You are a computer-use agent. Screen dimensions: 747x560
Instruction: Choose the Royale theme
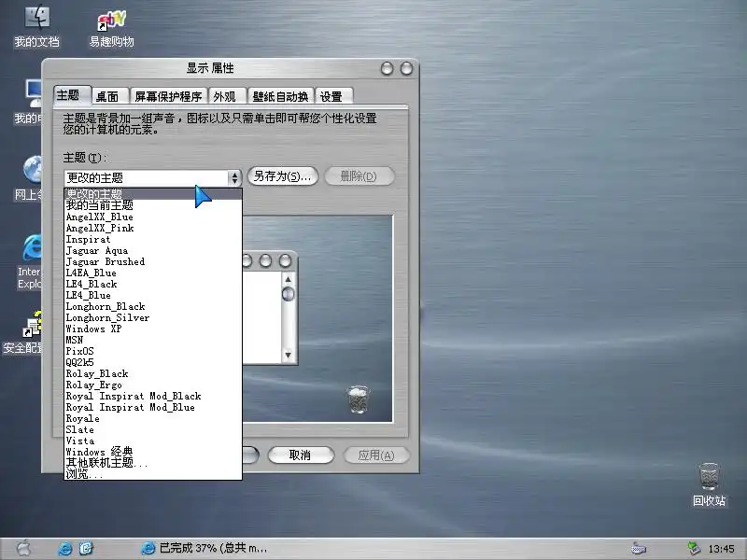[153, 418]
